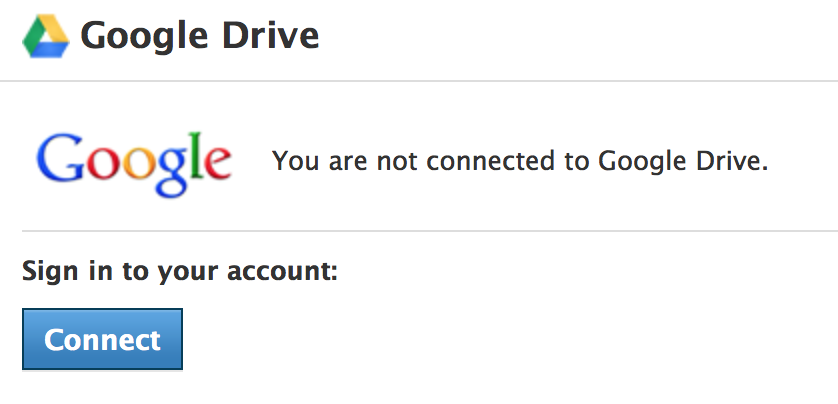Click 'You are not connected' status message
838x404 pixels.
pyautogui.click(x=520, y=161)
